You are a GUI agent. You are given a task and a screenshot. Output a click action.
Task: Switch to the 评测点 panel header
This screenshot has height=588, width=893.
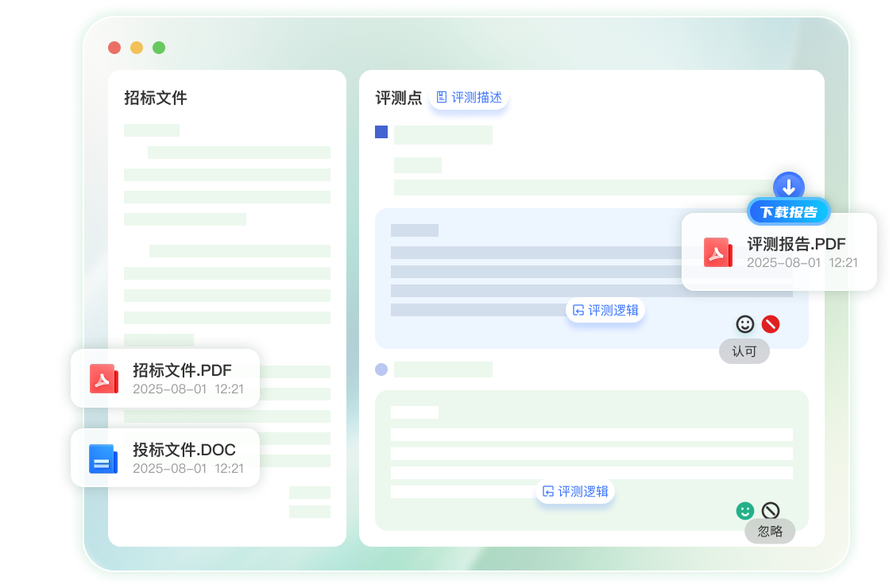coord(398,97)
